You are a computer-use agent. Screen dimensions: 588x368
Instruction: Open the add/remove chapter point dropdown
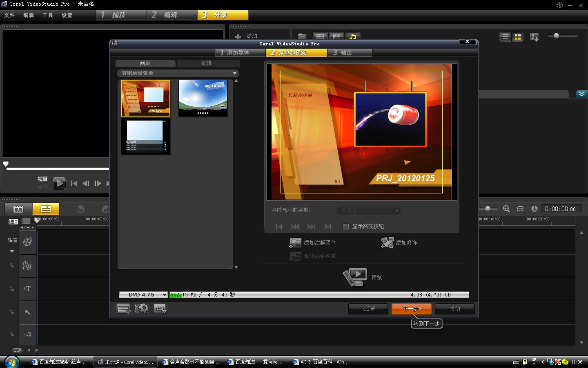[27, 227]
